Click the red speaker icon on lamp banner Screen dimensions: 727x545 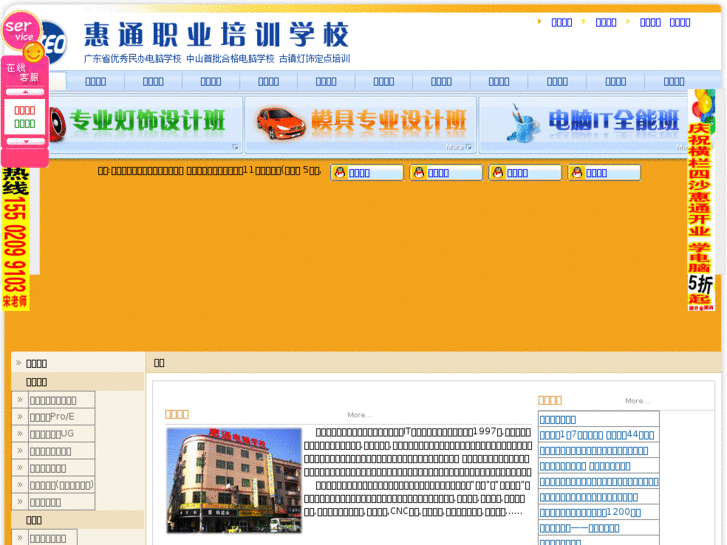(57, 124)
